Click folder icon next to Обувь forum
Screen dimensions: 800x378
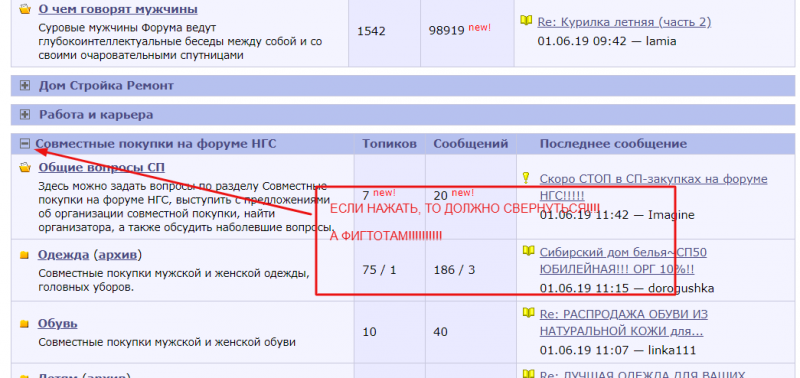pyautogui.click(x=24, y=324)
